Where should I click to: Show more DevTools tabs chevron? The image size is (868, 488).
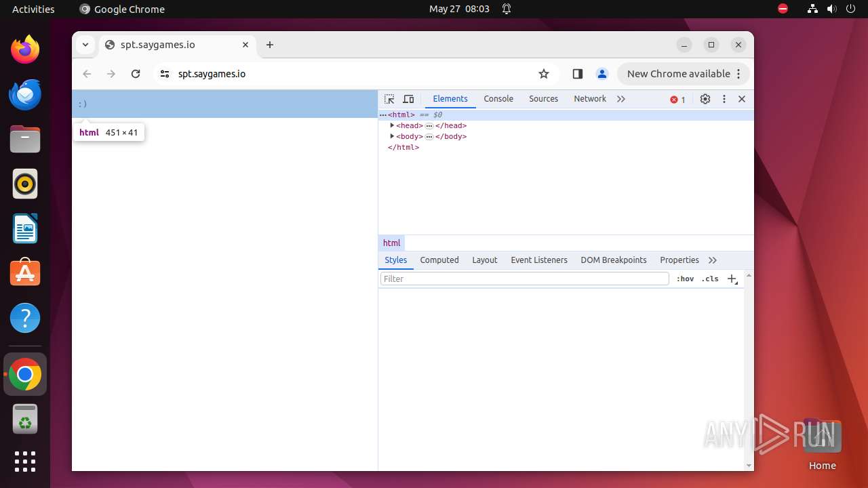tap(621, 99)
